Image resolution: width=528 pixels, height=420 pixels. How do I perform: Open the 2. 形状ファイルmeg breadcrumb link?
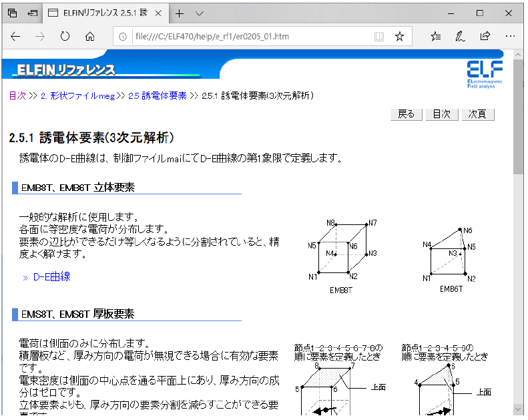[x=78, y=96]
